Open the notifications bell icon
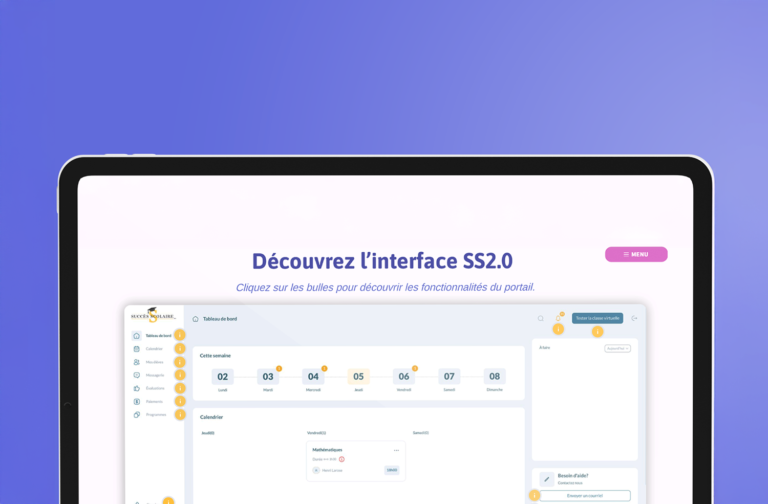The height and width of the screenshot is (504, 768). [558, 318]
